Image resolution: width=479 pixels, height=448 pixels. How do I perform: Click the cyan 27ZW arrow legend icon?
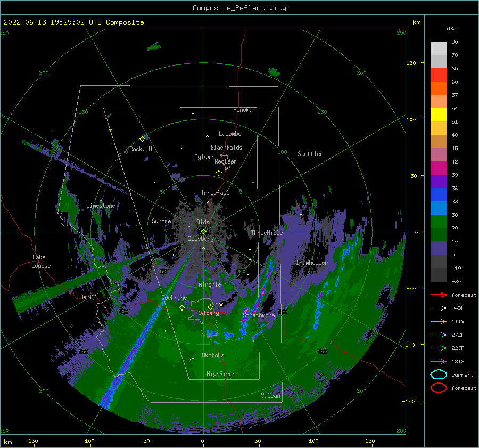[x=439, y=335]
